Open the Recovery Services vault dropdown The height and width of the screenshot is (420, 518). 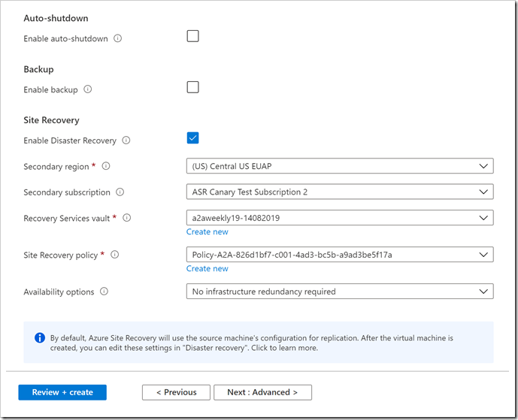coord(339,218)
